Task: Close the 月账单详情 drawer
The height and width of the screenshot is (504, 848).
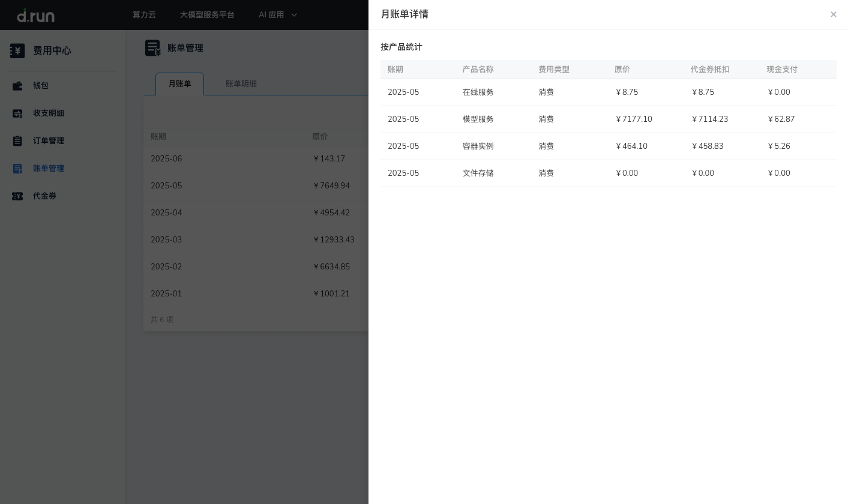Action: click(834, 14)
